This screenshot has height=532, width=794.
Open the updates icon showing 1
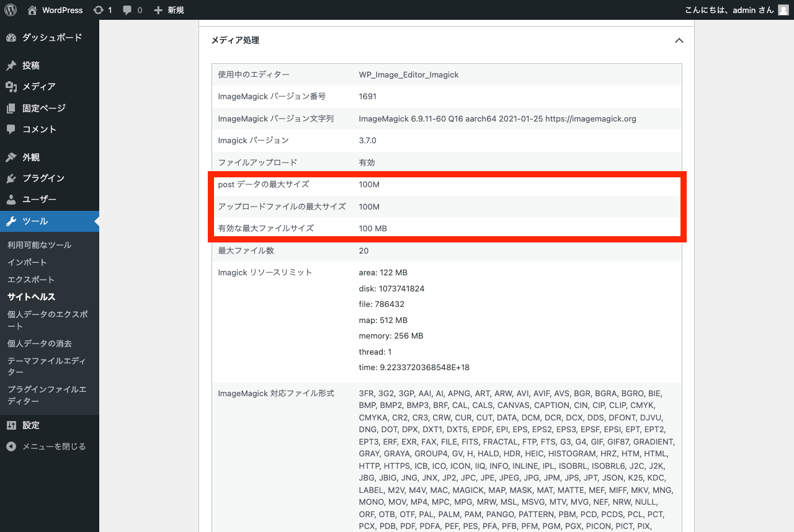click(98, 10)
